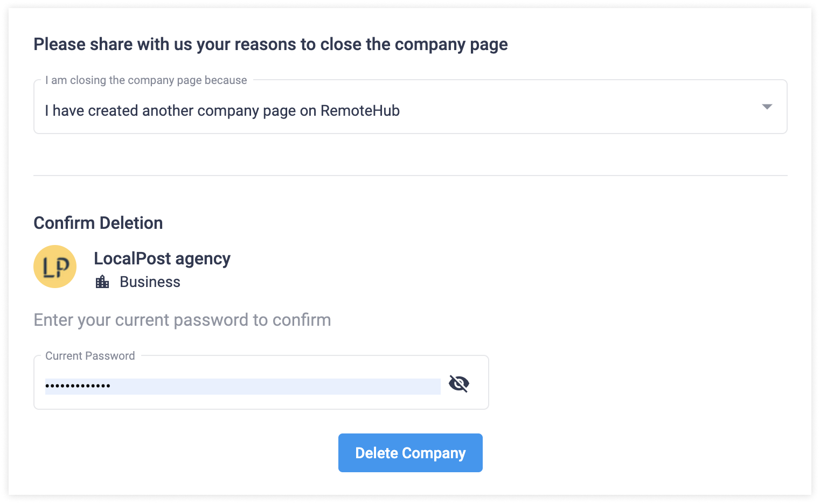The height and width of the screenshot is (504, 820).
Task: Click the highlighted empty area of the password field
Action: coord(276,386)
